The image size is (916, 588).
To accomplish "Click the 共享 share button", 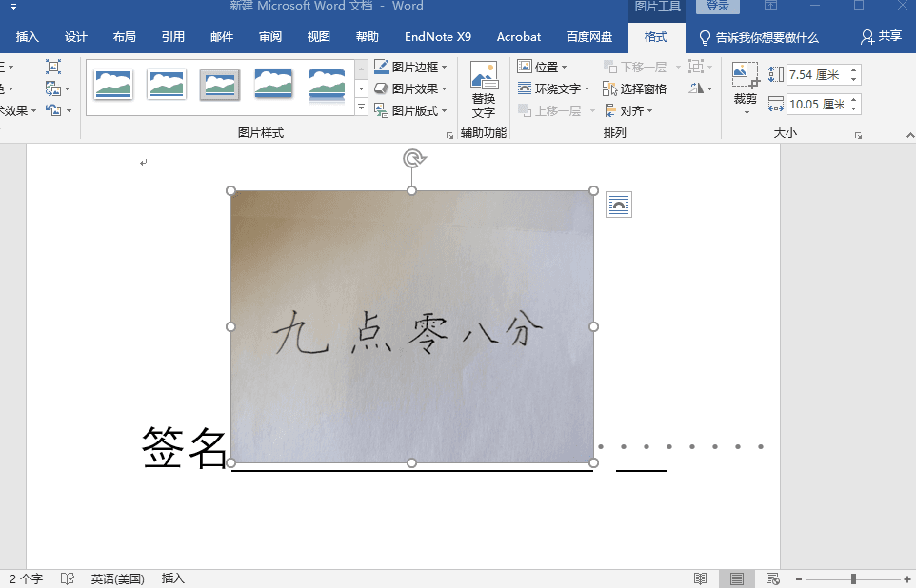I will [x=882, y=37].
